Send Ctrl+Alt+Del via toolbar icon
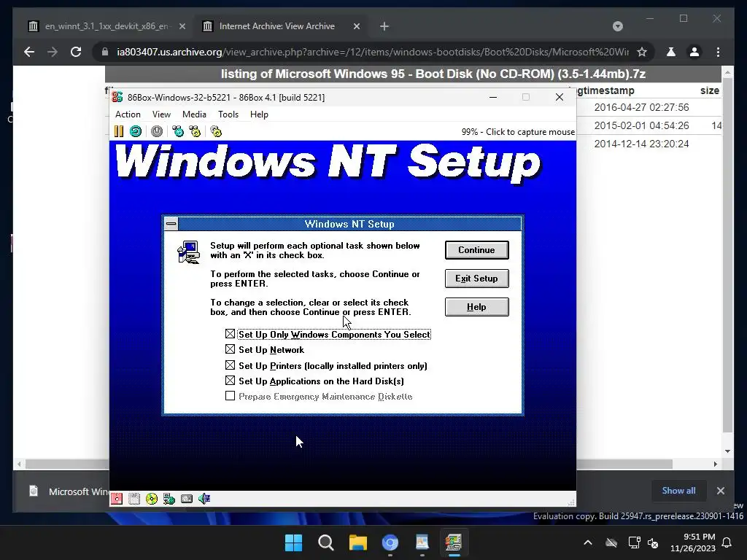The width and height of the screenshot is (747, 560). tap(178, 131)
